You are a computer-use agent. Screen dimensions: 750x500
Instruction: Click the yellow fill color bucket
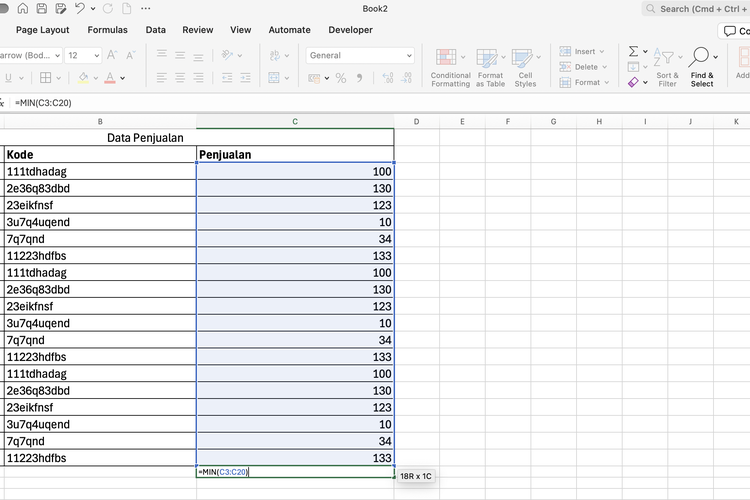pyautogui.click(x=82, y=78)
